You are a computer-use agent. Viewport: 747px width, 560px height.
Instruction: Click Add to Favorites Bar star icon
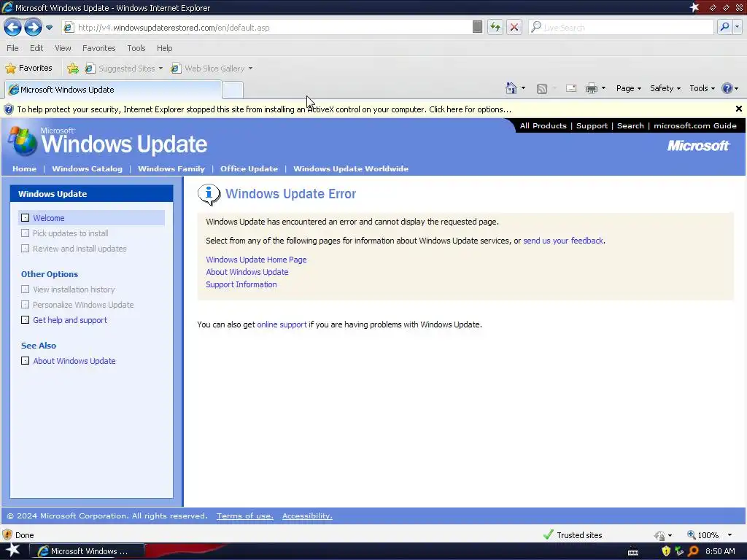pyautogui.click(x=73, y=69)
